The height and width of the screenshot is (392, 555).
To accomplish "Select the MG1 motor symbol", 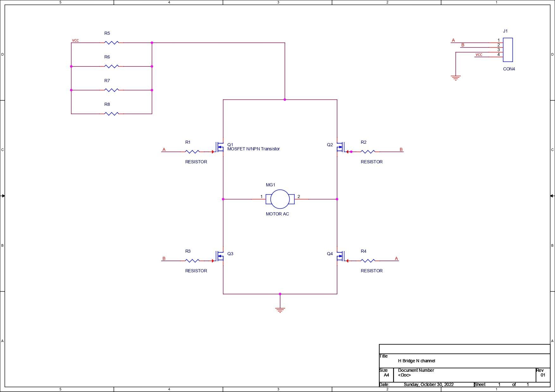I will (x=280, y=199).
